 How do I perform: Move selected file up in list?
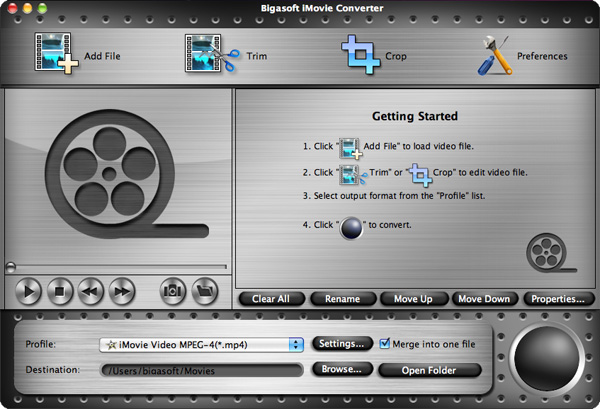[413, 298]
